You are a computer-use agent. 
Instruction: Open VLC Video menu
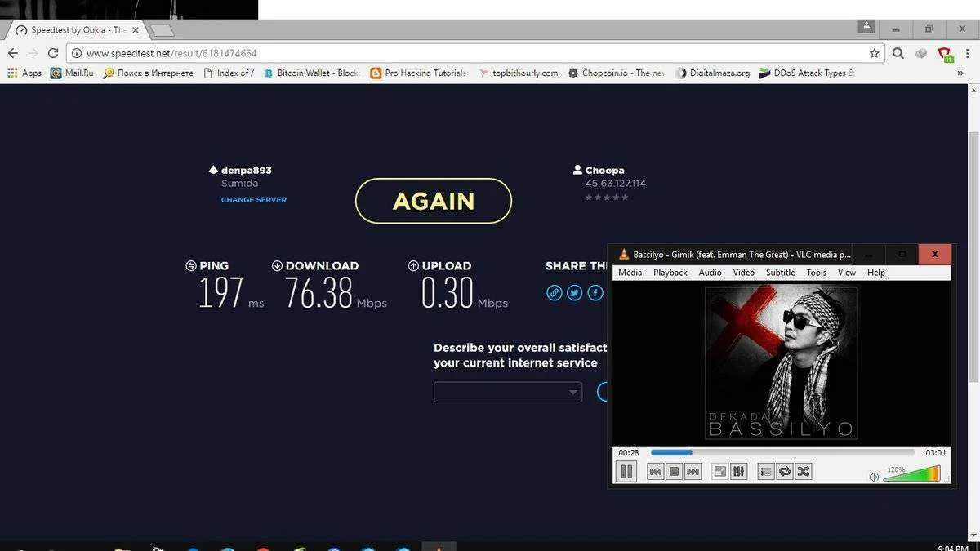click(743, 273)
